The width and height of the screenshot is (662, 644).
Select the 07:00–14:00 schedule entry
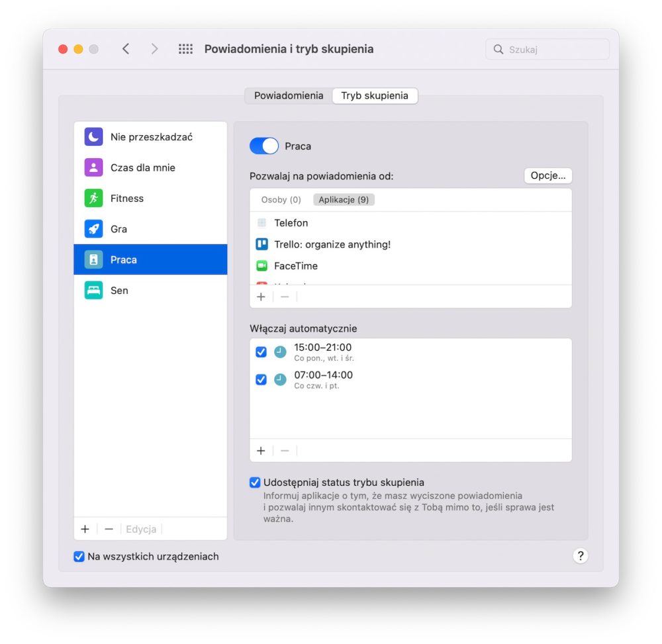410,380
